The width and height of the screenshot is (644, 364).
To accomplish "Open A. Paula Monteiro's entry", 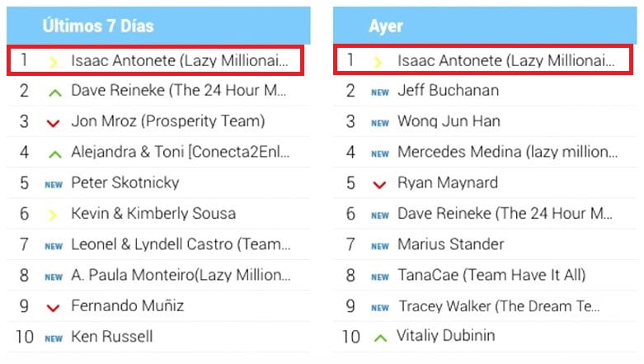I will [180, 275].
